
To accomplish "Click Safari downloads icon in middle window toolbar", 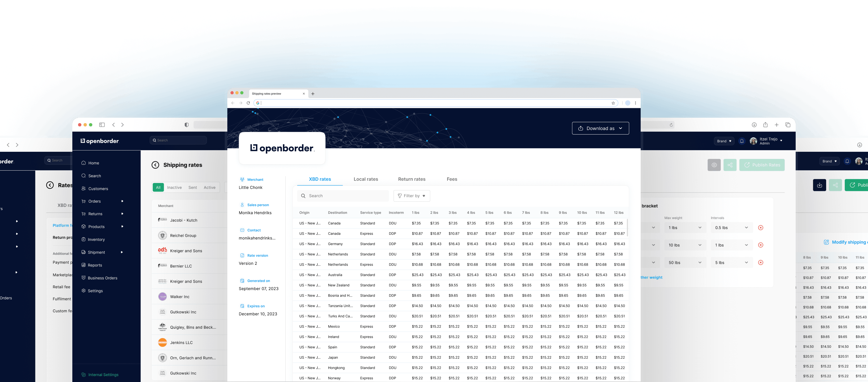I will point(754,125).
